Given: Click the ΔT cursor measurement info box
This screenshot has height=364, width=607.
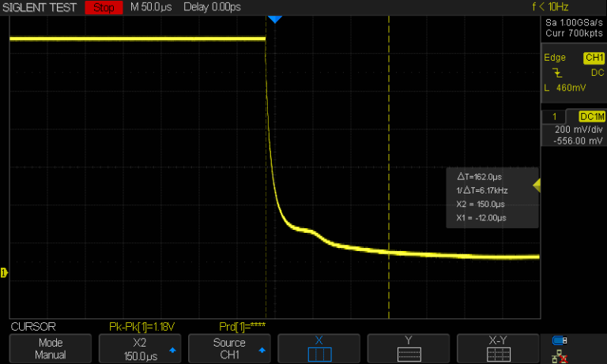Looking at the screenshot, I should 491,197.
